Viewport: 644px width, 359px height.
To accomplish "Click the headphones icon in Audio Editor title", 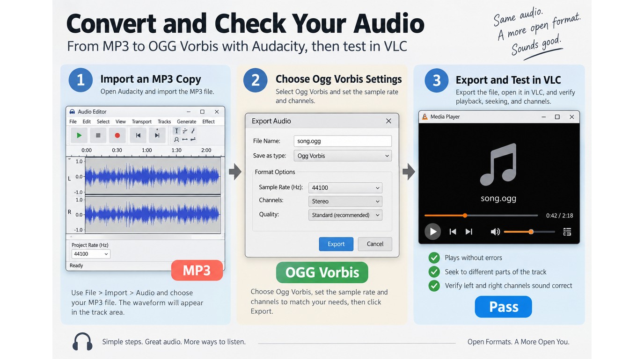I will [72, 112].
